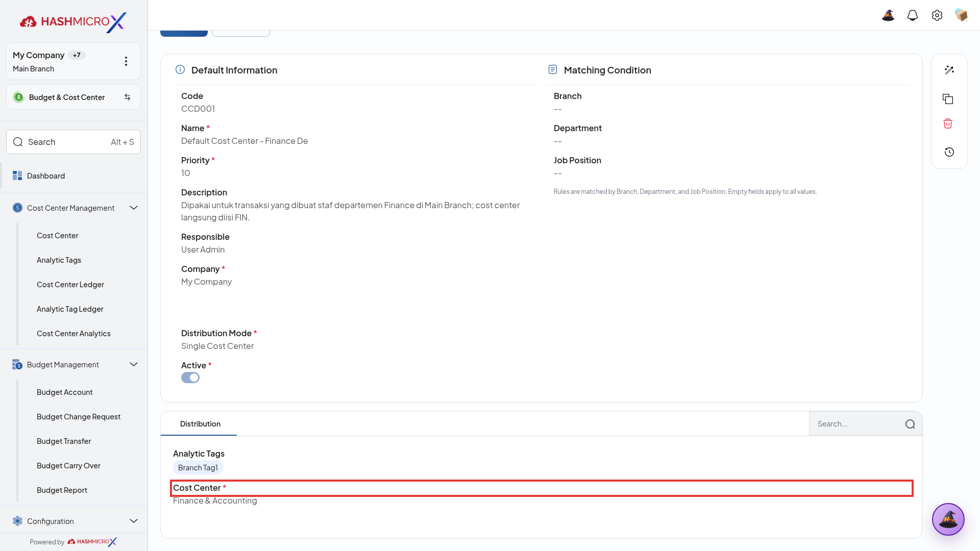This screenshot has height=551, width=980.
Task: Click the company three-dot menu
Action: coord(126,61)
